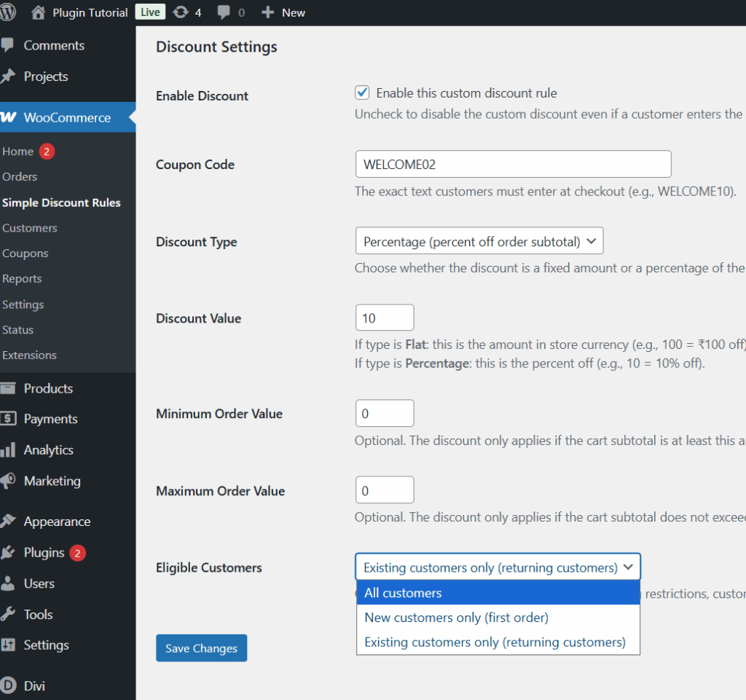Click the Discount Value number field
The image size is (746, 700).
[x=384, y=318]
